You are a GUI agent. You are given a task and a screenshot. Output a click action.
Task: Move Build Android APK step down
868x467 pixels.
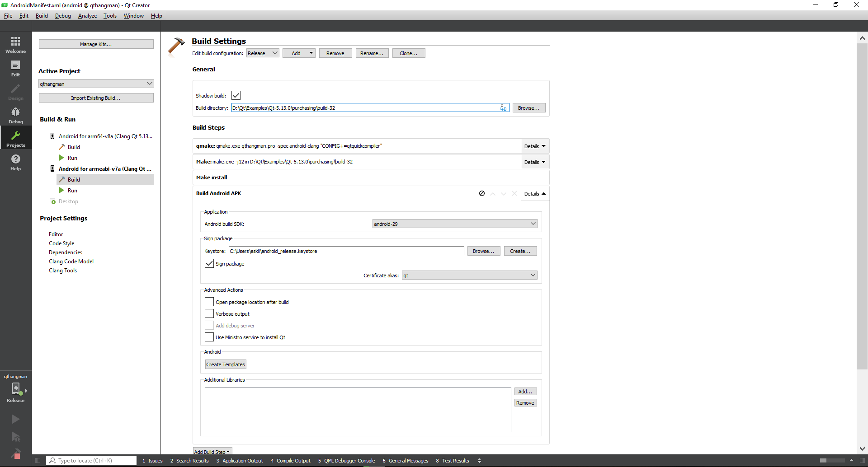coord(504,193)
